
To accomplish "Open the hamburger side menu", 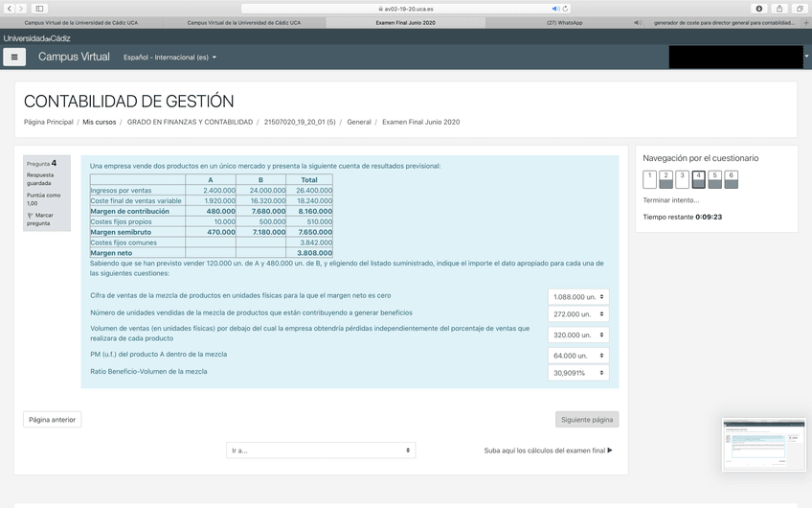I will click(x=14, y=58).
